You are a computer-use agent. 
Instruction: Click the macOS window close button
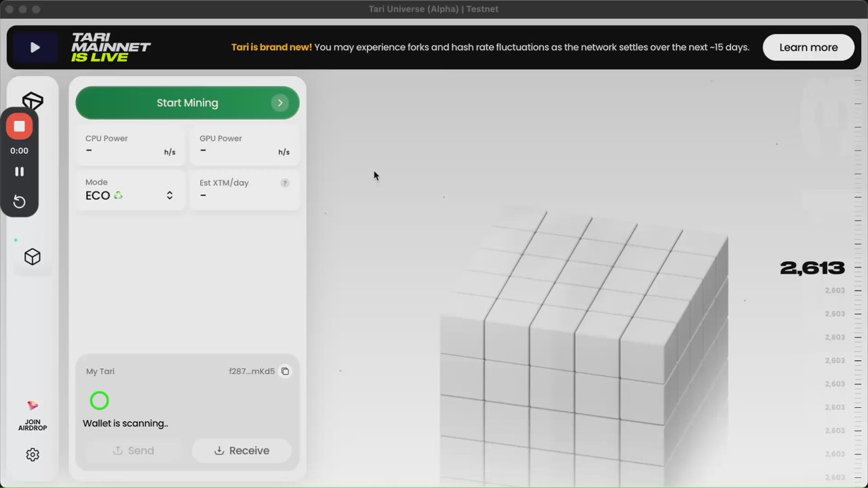(9, 10)
